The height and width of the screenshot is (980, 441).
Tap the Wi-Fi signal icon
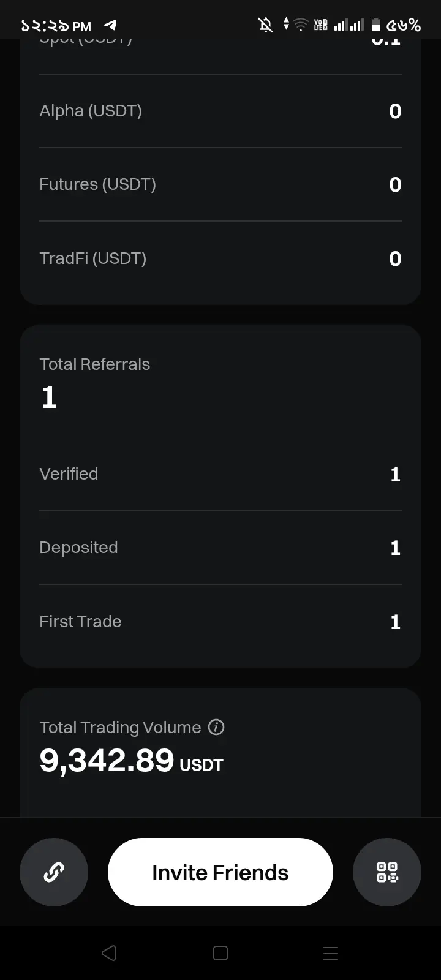click(x=301, y=25)
